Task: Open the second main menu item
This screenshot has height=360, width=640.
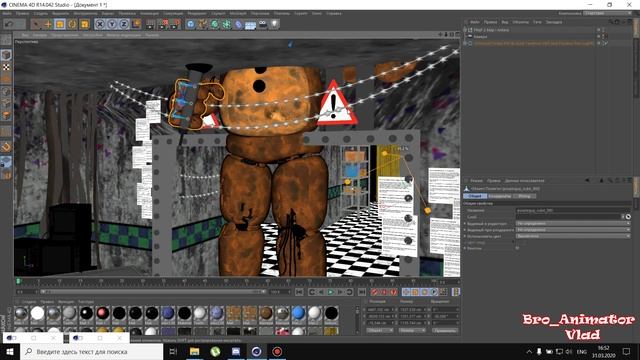Action: pos(22,13)
